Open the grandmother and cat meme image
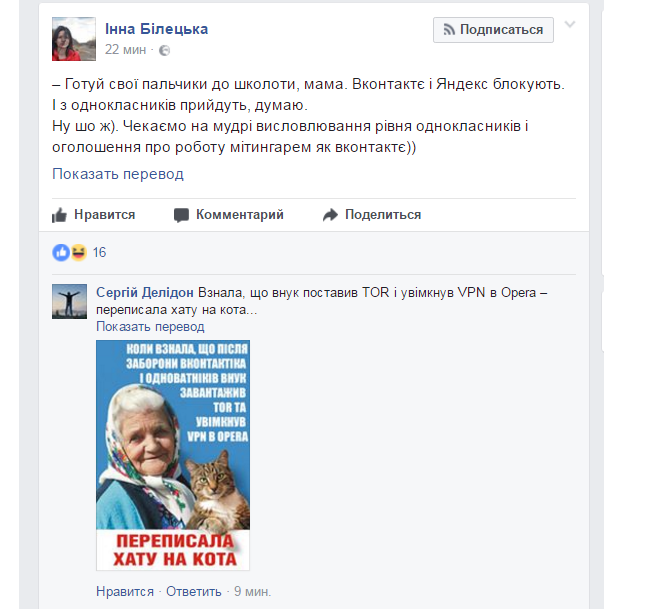 (173, 455)
